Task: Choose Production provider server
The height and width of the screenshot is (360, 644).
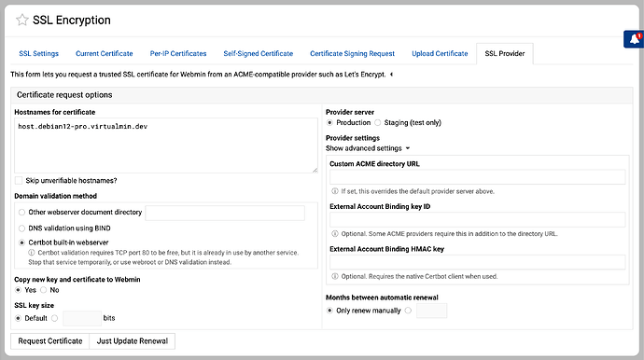Action: 329,123
